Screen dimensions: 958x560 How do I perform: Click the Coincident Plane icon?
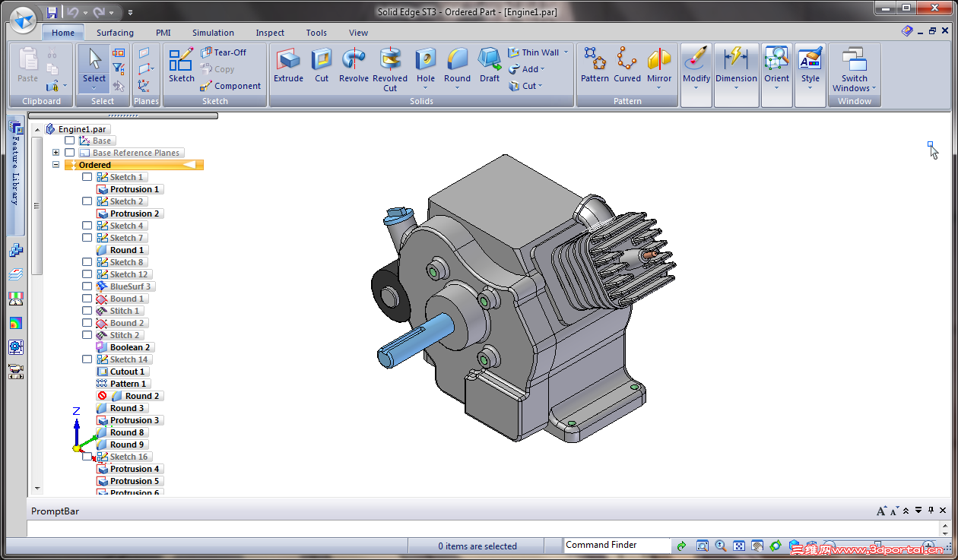click(x=144, y=52)
